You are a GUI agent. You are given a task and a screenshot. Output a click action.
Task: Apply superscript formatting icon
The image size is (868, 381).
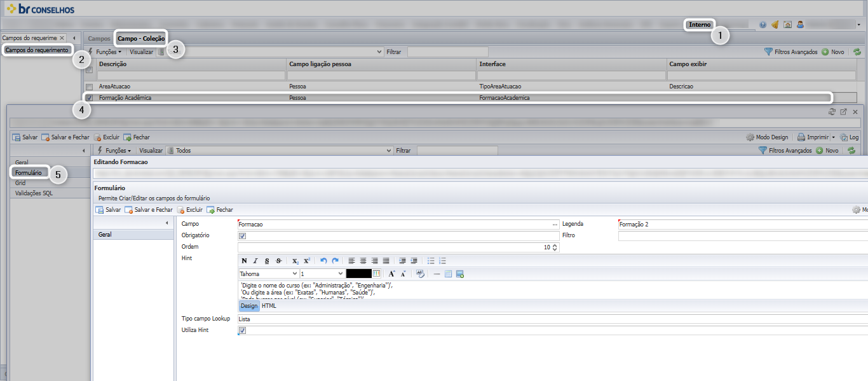[x=306, y=261]
